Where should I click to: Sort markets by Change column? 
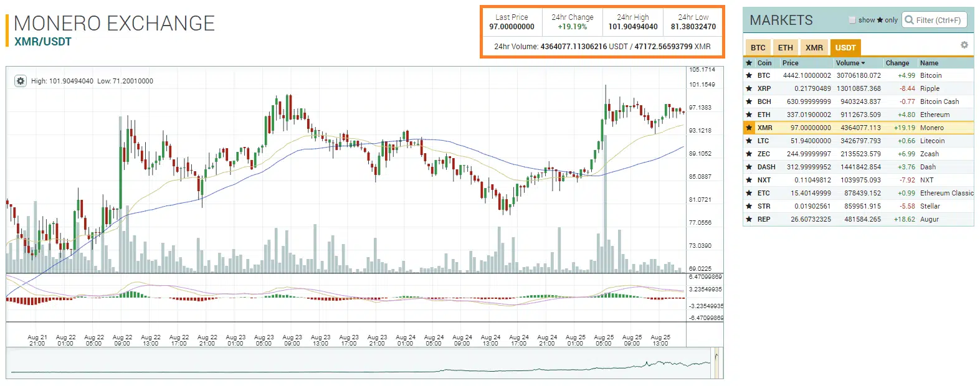pyautogui.click(x=898, y=63)
